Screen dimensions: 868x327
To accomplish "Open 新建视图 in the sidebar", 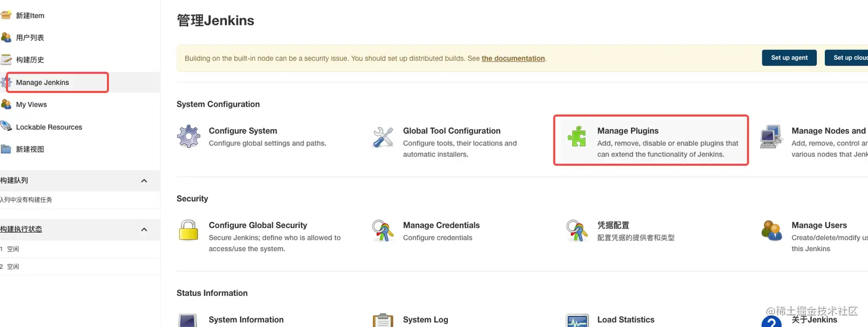I will (x=30, y=149).
